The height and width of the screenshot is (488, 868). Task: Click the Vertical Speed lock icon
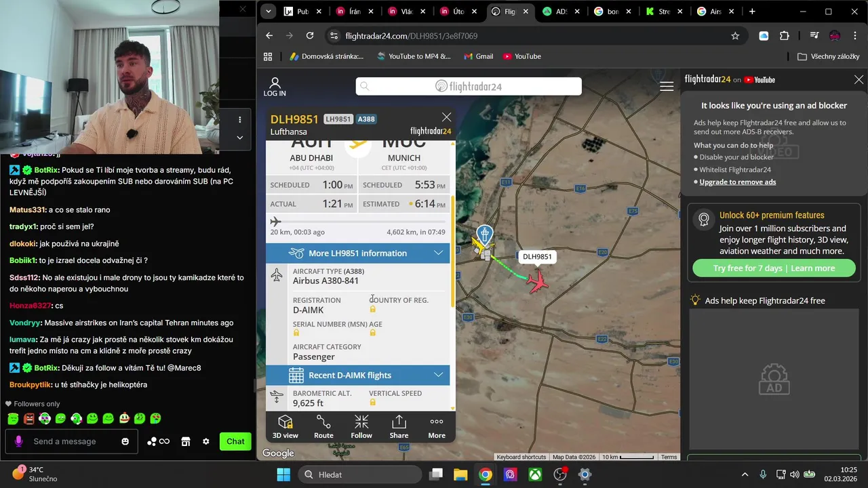(x=372, y=403)
